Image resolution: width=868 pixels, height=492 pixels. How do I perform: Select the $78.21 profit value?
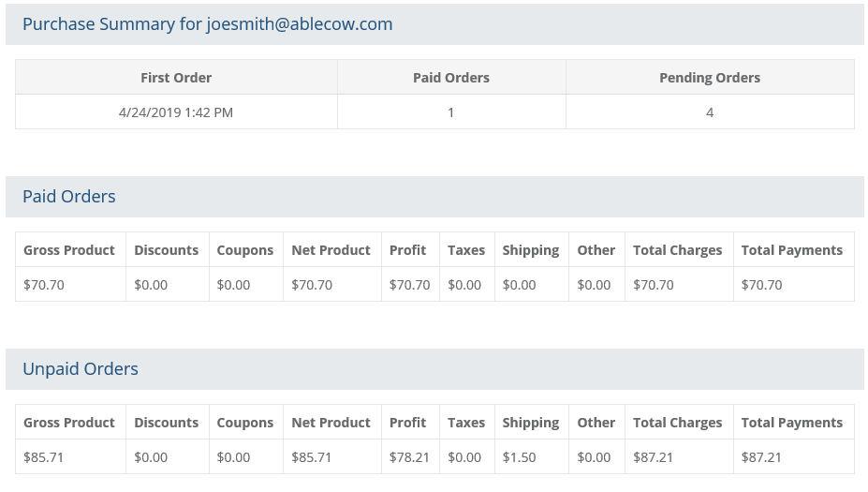pos(409,457)
